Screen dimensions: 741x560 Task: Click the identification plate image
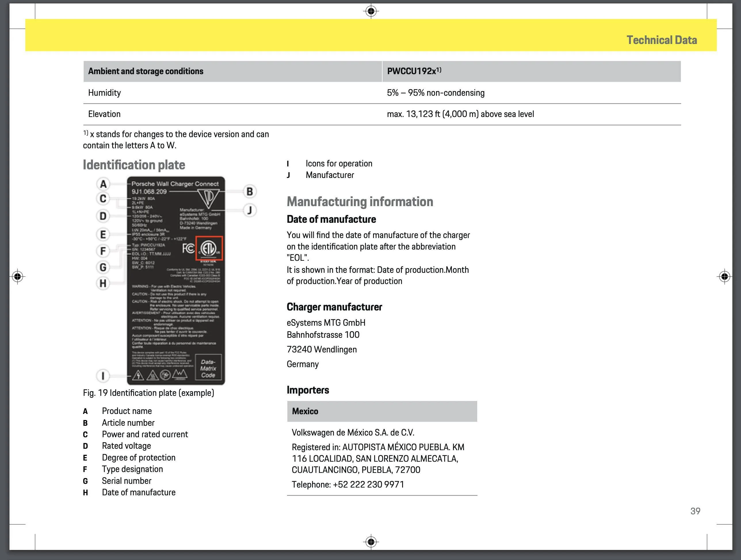176,281
